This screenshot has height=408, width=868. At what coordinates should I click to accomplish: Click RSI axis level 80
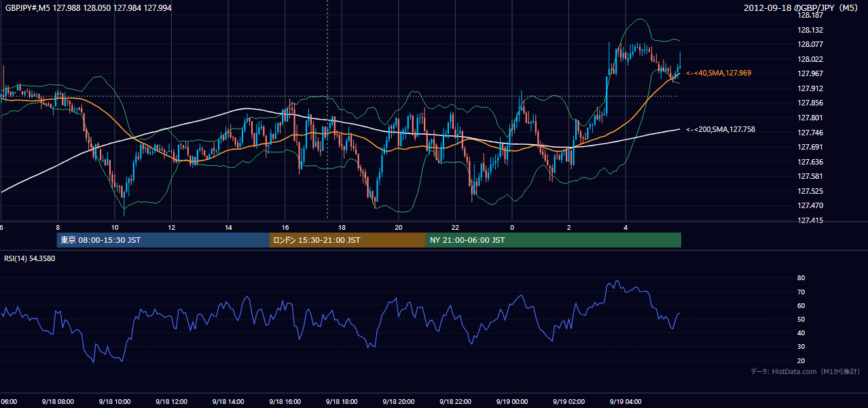pyautogui.click(x=801, y=278)
